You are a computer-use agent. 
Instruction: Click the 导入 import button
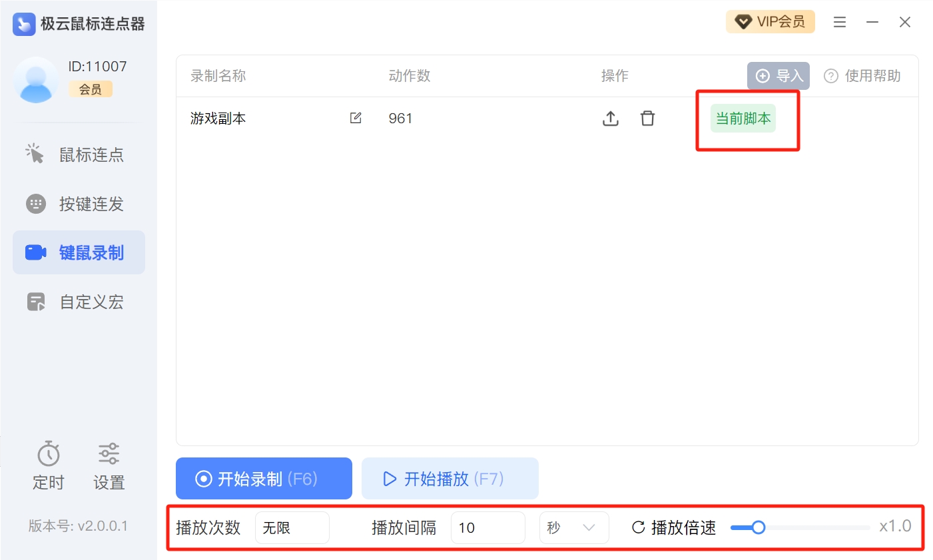[778, 76]
